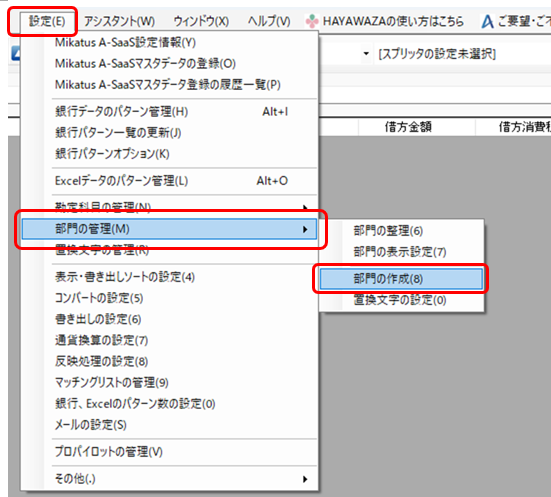Open the splitter settings dropdown arrow
The width and height of the screenshot is (551, 497).
[x=366, y=54]
